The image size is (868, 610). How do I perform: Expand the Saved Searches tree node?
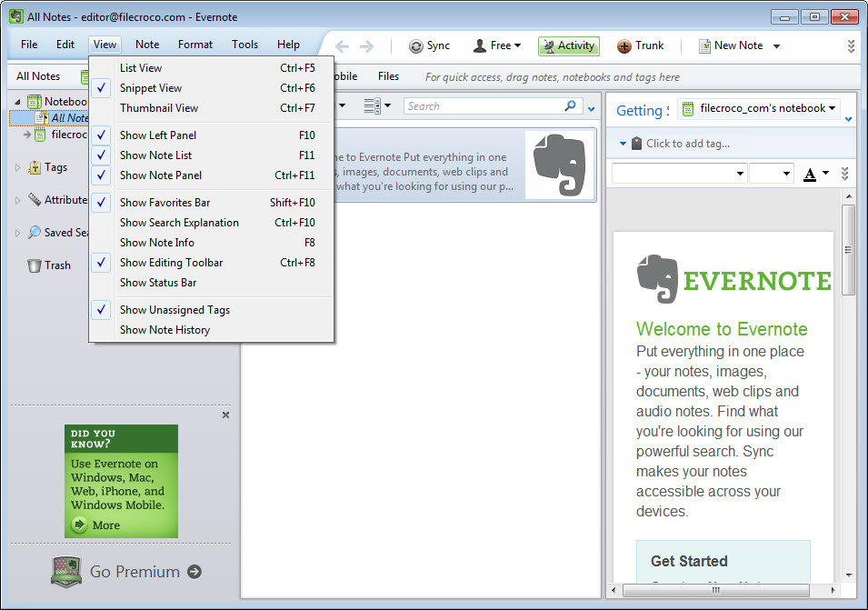pos(17,233)
